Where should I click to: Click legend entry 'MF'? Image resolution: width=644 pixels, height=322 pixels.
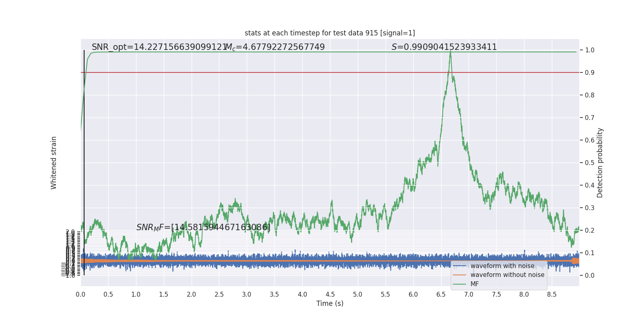pyautogui.click(x=475, y=284)
